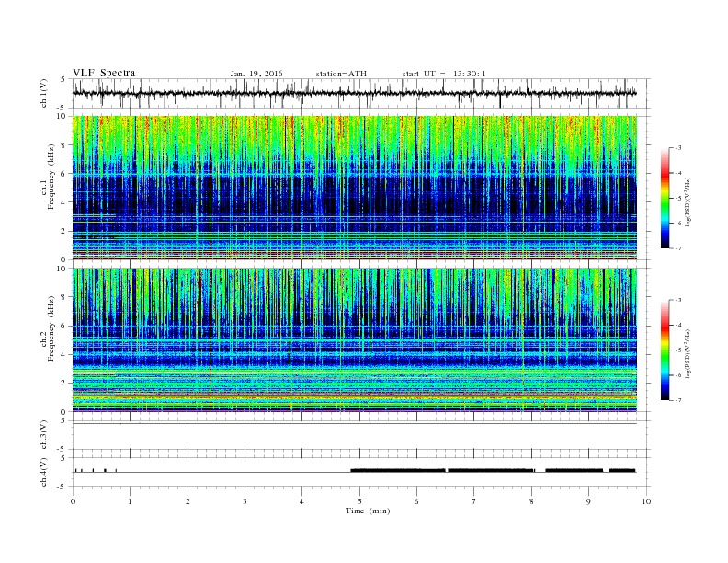Click the ch.2 spectrogram color bar
The height and width of the screenshot is (563, 728).
(x=665, y=350)
